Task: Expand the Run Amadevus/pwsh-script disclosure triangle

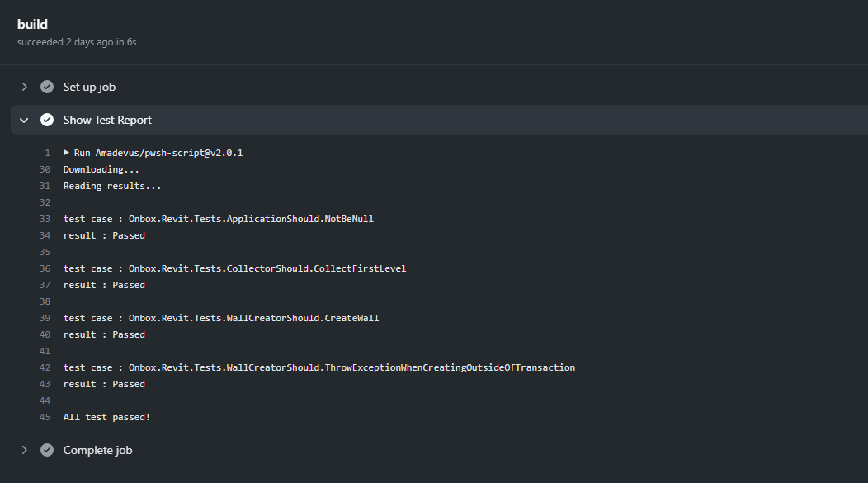Action: [x=67, y=152]
